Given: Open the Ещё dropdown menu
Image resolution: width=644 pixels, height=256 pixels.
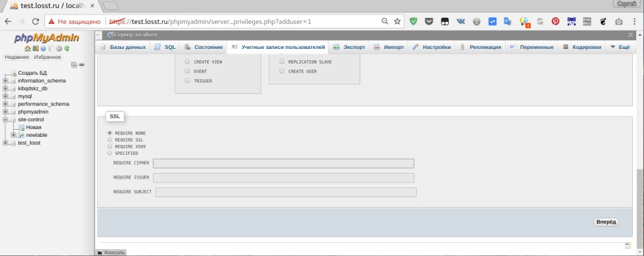Looking at the screenshot, I should point(620,47).
